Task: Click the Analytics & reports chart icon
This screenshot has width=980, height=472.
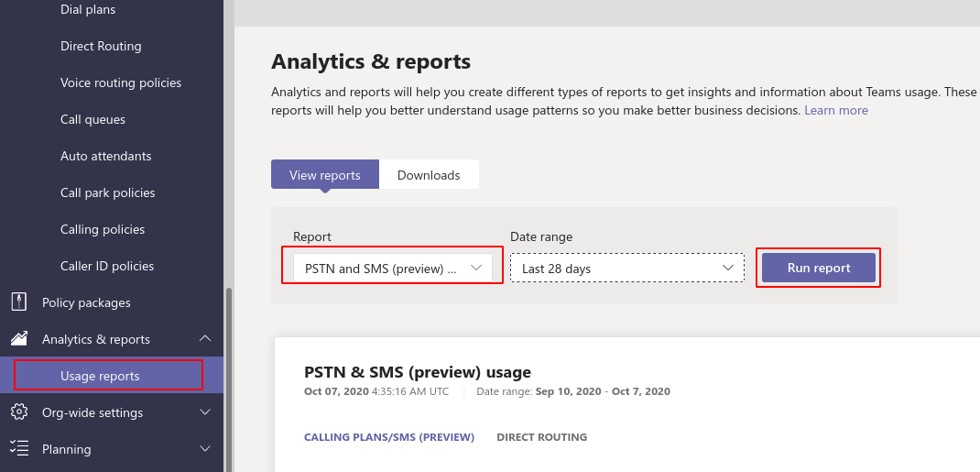Action: point(19,339)
